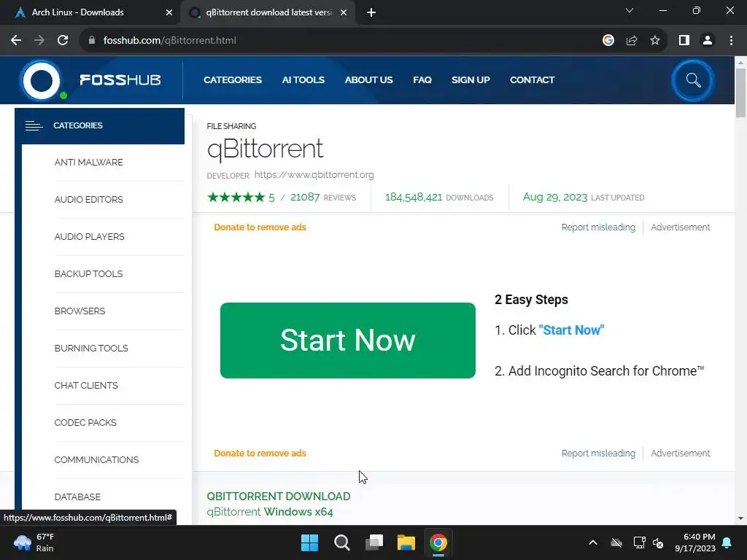Screen dimensions: 747x560
Task: Click the muted volume tray icon
Action: point(659,542)
